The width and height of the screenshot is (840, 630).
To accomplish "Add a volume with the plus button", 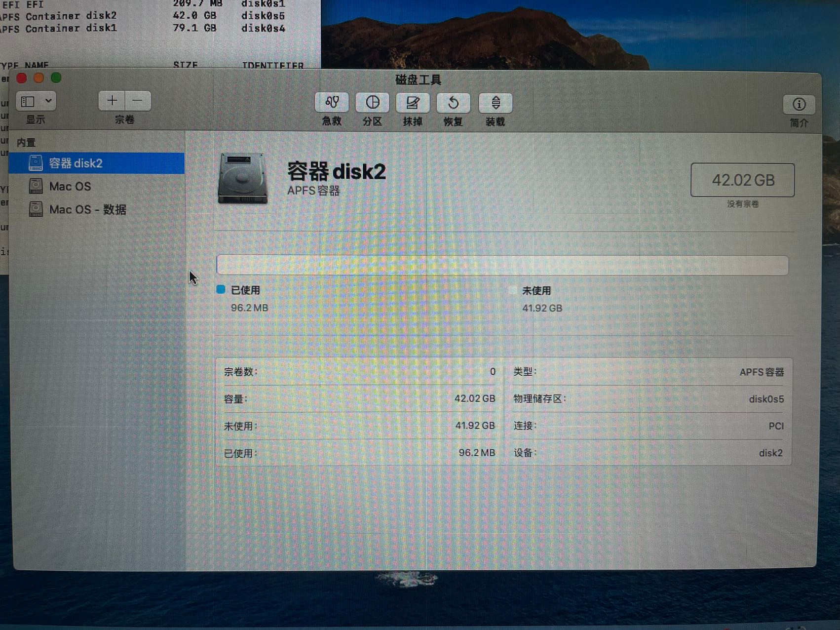I will [112, 101].
